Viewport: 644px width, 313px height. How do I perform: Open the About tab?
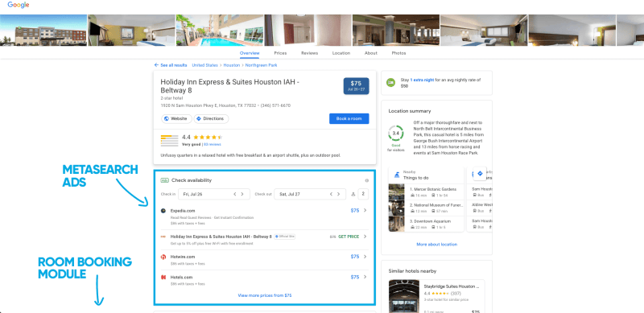[371, 53]
